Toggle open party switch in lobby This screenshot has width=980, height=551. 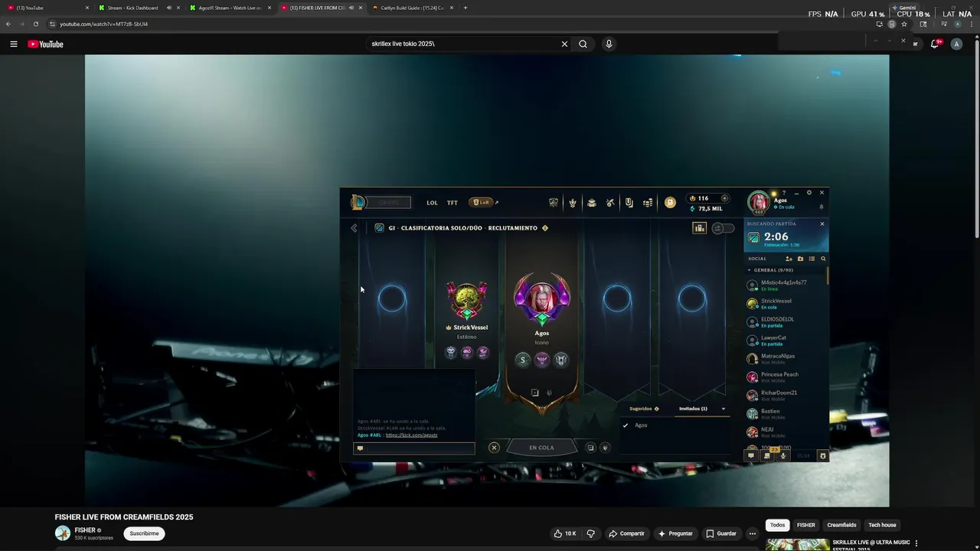723,228
